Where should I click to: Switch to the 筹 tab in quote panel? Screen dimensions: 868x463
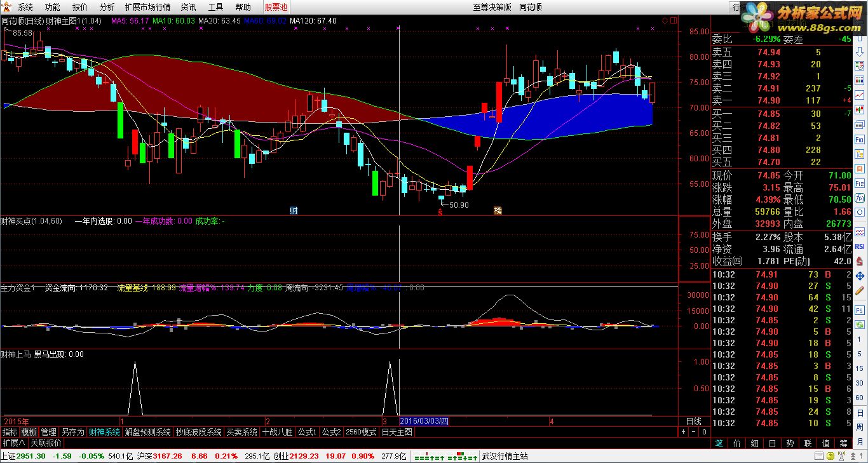tap(843, 443)
